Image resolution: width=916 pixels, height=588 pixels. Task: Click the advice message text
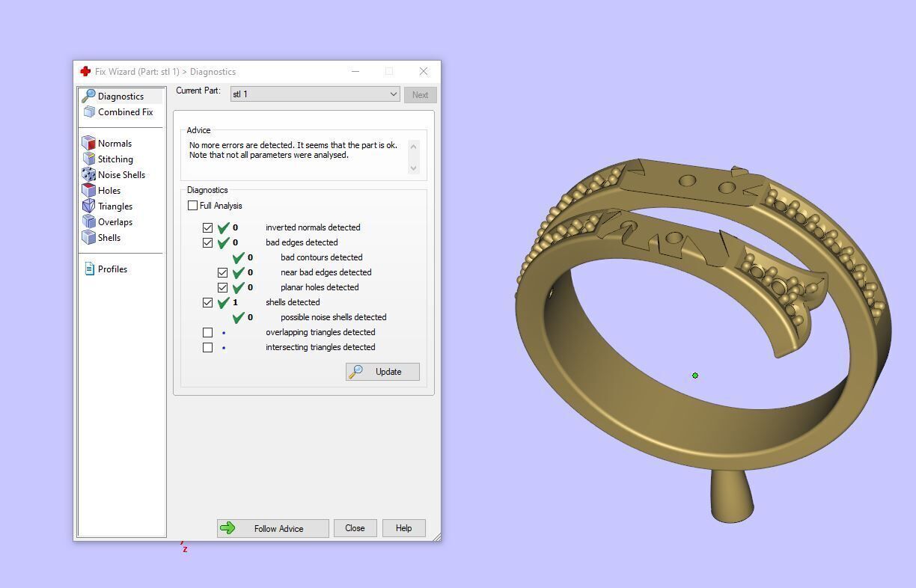[x=293, y=150]
